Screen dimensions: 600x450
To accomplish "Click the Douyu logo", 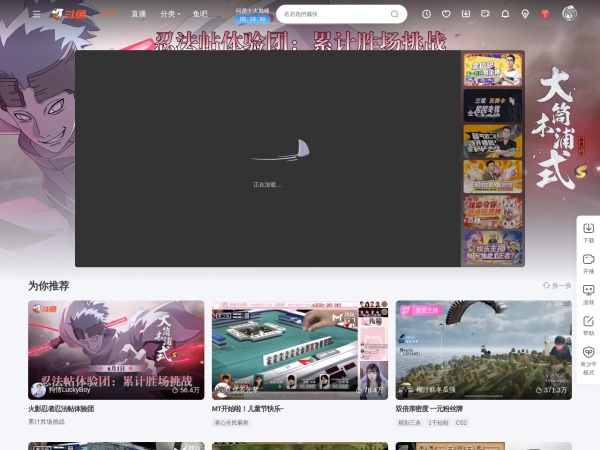I will 69,14.
